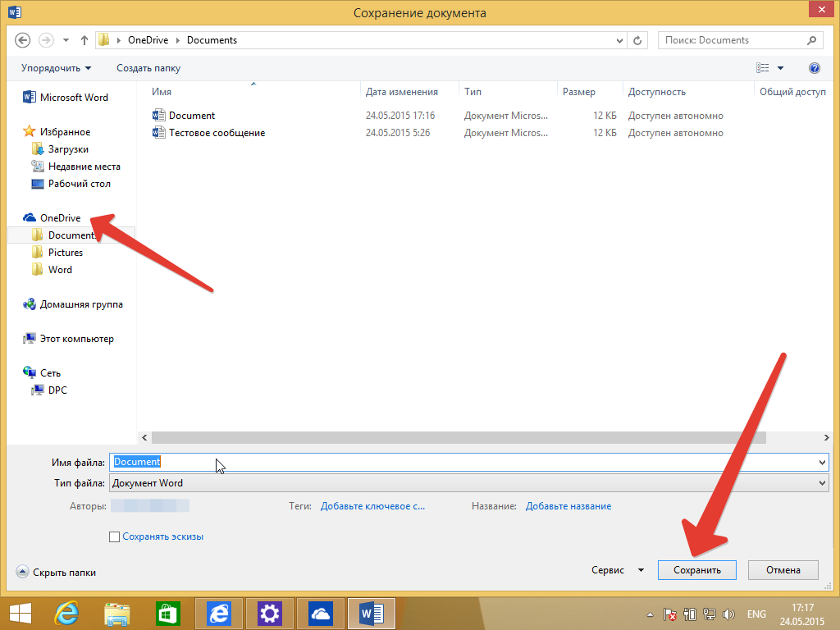Enable the Сохранять эскизы checkbox
This screenshot has width=840, height=630.
(115, 536)
